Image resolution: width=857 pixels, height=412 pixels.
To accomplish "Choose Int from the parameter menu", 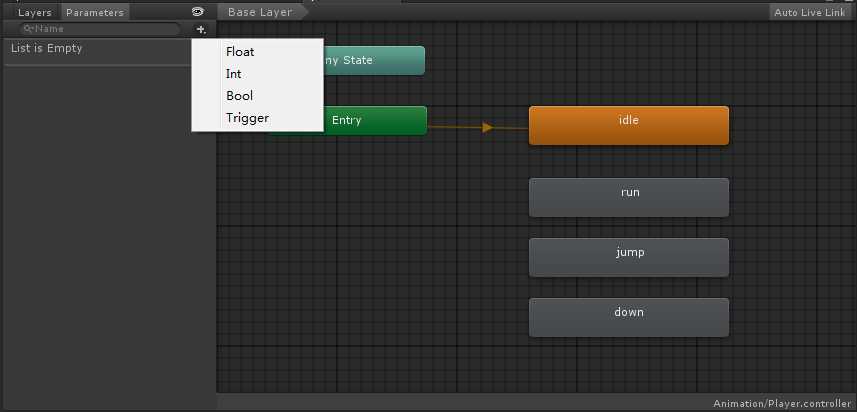I will tap(257, 74).
